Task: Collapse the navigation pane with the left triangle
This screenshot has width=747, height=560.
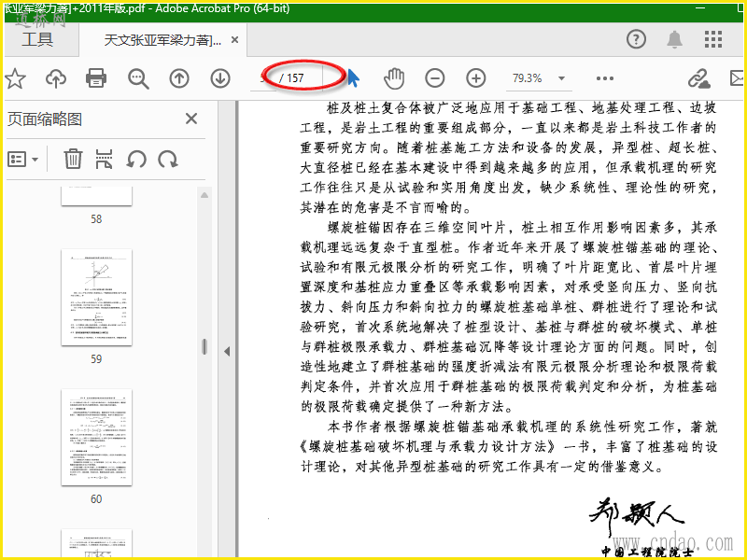Action: coord(227,352)
